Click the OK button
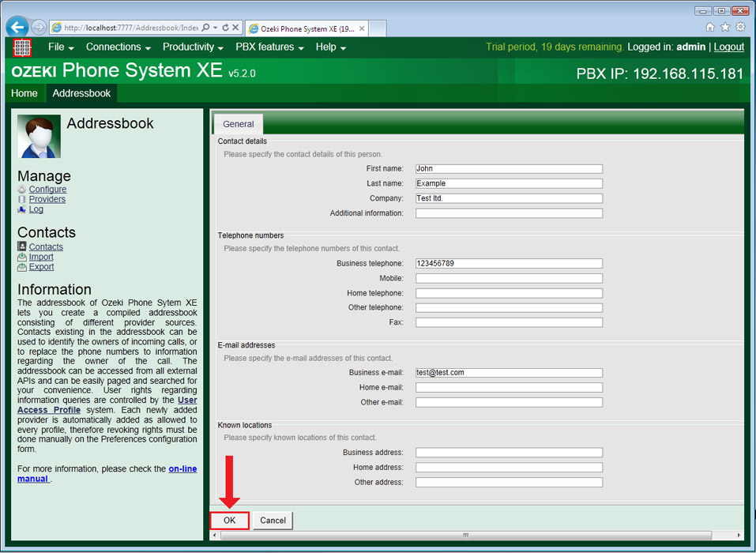Viewport: 756px width, 553px height. 230,521
